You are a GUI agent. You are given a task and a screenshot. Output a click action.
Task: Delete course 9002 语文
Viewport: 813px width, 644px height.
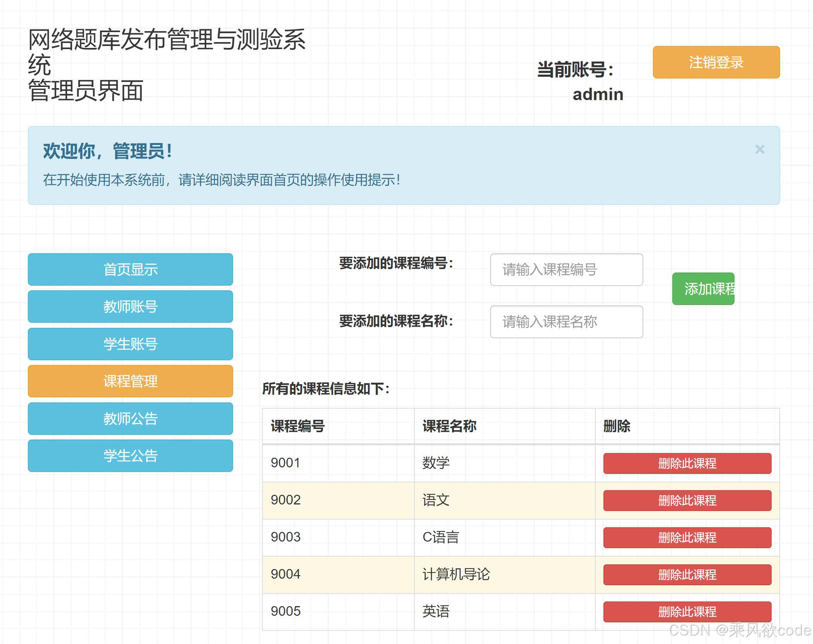tap(687, 501)
